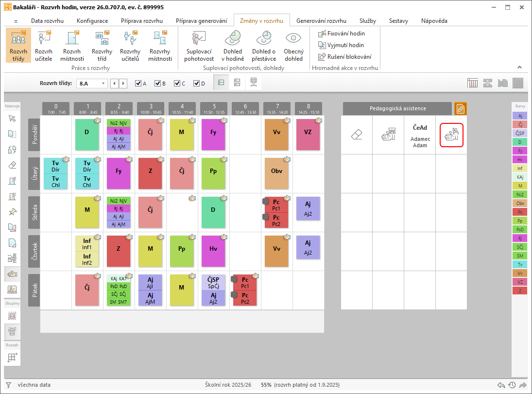Open the Generování rozvrhu tab
The image size is (532, 394).
321,21
